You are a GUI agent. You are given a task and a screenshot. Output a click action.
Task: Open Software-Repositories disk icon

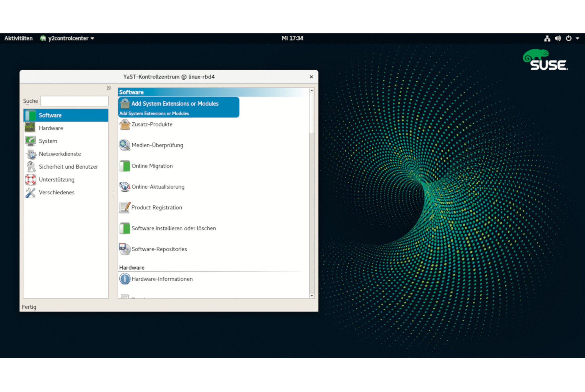point(125,249)
